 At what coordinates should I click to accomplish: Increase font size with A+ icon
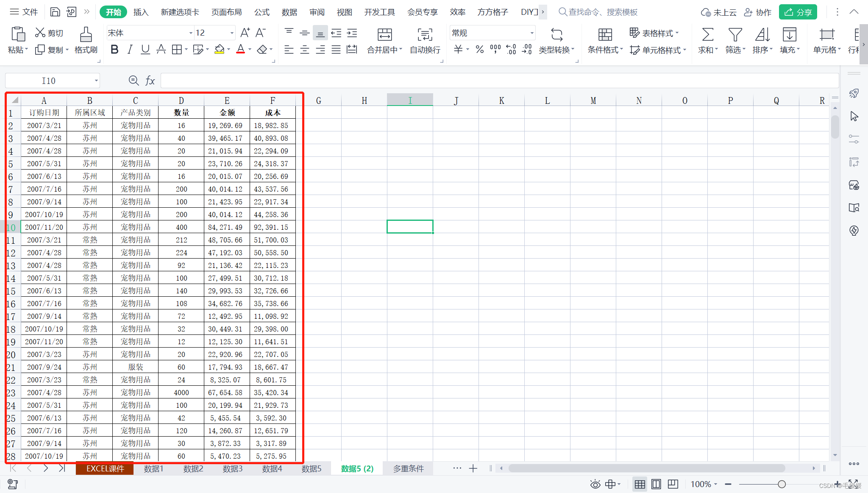[x=245, y=33]
